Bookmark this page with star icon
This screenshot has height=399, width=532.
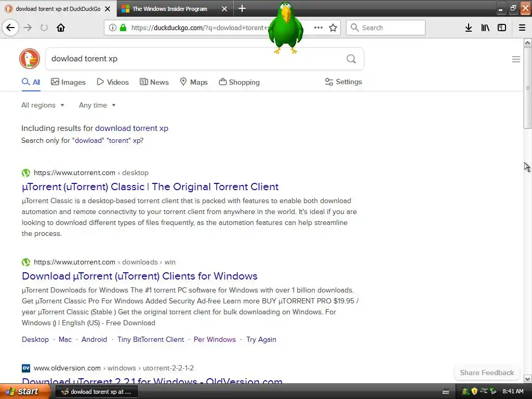333,28
